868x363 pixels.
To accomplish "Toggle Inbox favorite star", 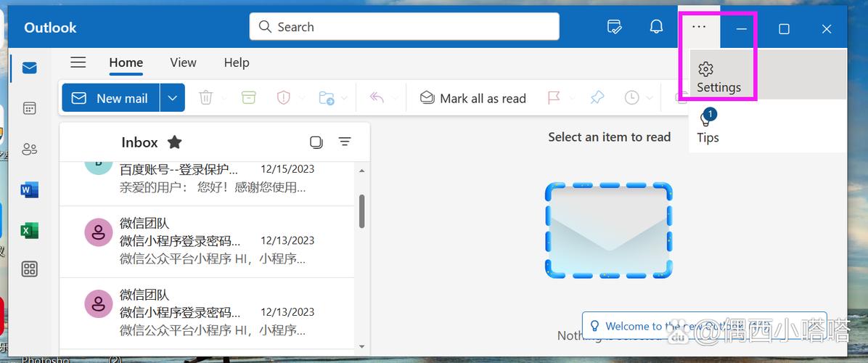I will pyautogui.click(x=174, y=142).
